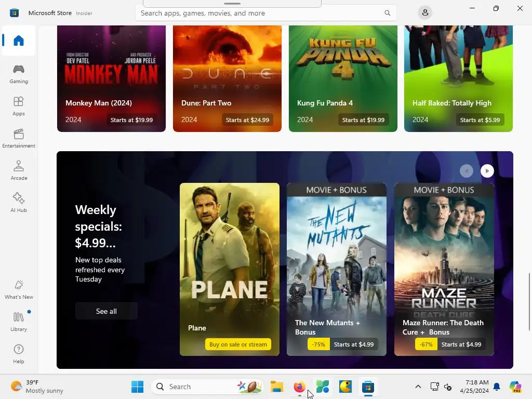The width and height of the screenshot is (532, 399).
Task: Click the Weekly specials heading
Action: pyautogui.click(x=98, y=227)
